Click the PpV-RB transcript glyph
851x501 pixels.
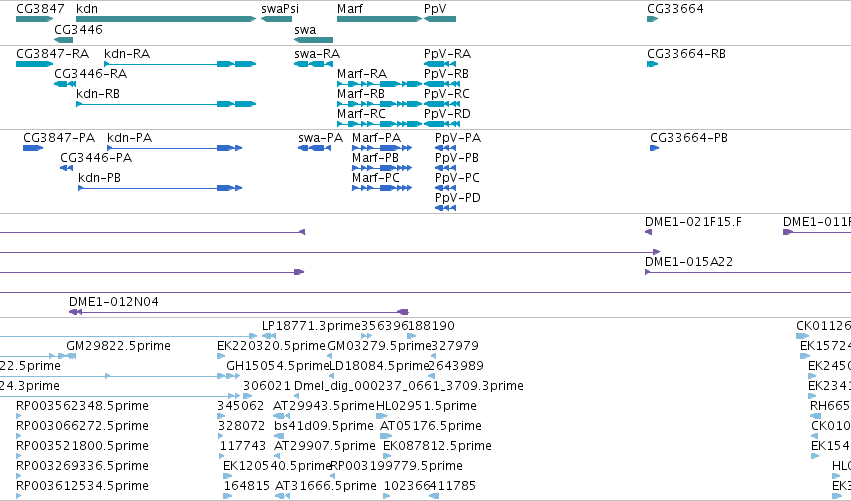point(442,84)
